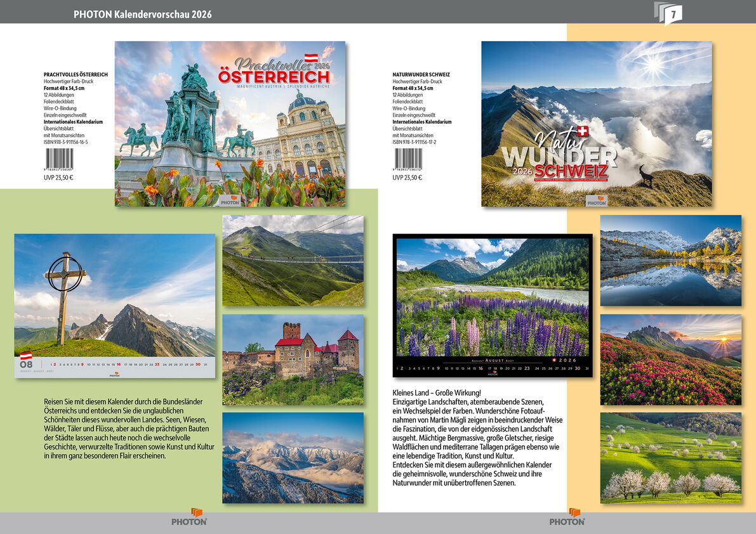
Task: Select the summit cross August calendar page
Action: (115, 306)
